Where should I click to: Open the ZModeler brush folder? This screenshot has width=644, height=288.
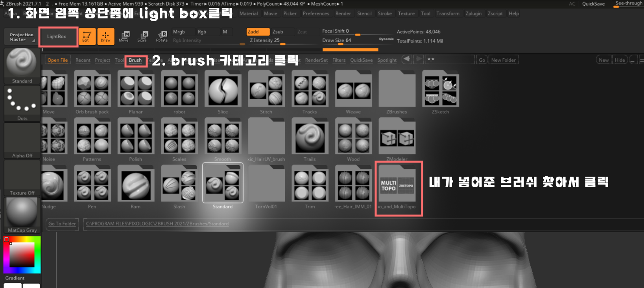397,140
